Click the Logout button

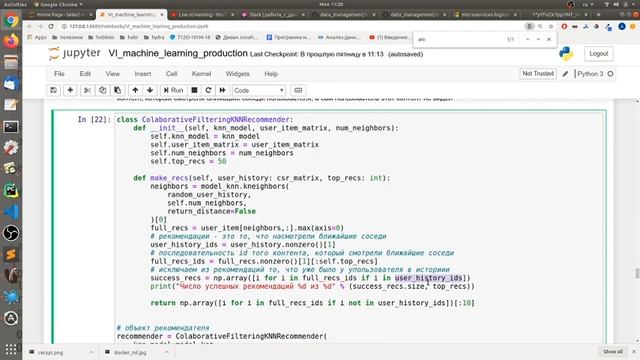point(599,53)
